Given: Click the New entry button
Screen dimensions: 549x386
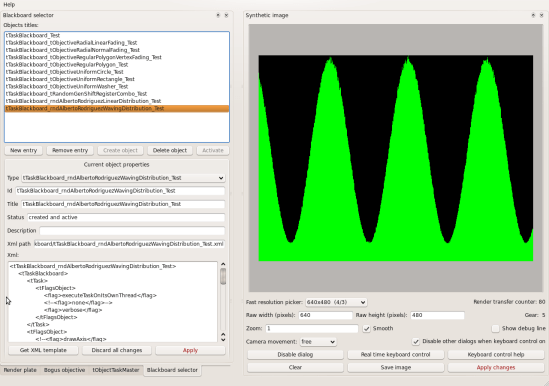Looking at the screenshot, I should click(23, 150).
